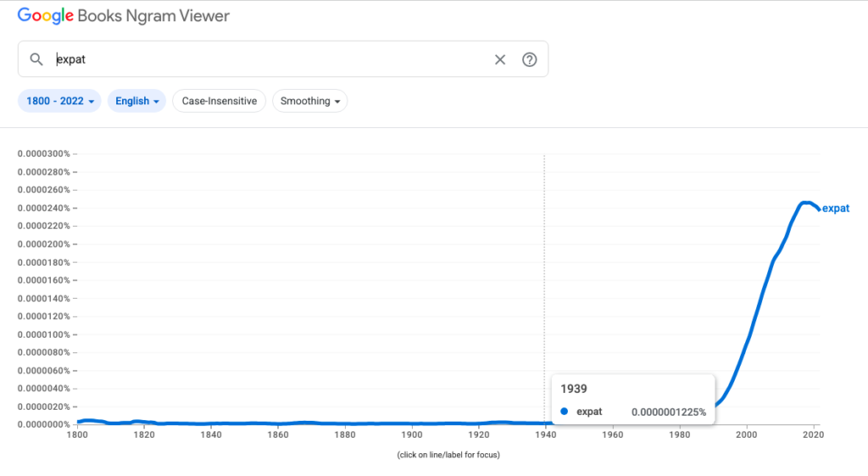Click the 0.0000001225% value in tooltip
This screenshot has height=476, width=868.
pos(668,412)
